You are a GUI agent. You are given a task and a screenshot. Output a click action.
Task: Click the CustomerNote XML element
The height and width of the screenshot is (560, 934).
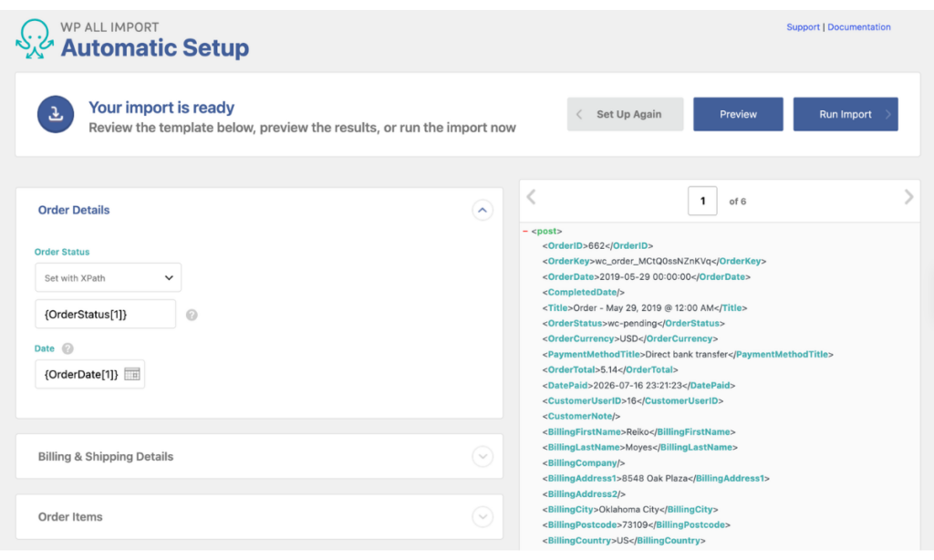[x=581, y=416]
